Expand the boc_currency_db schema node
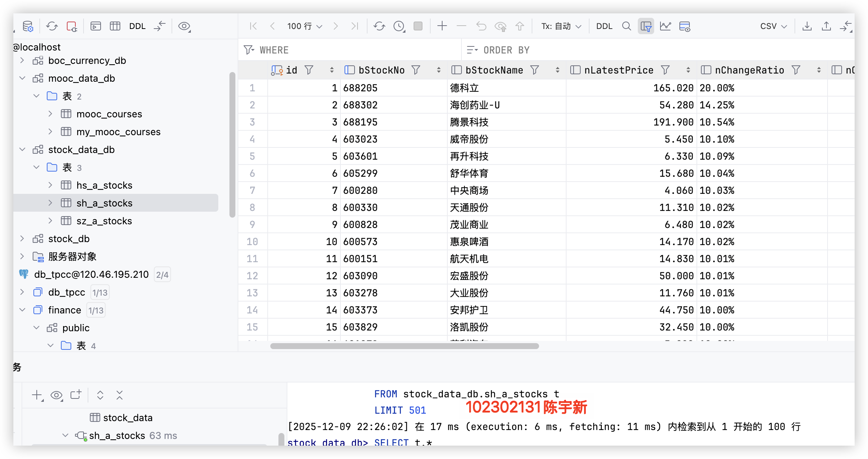This screenshot has height=459, width=868. coord(22,61)
